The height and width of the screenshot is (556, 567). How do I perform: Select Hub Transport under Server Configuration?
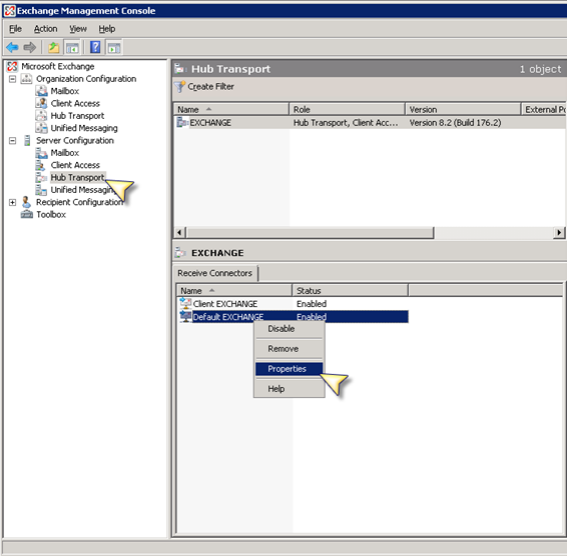[77, 178]
